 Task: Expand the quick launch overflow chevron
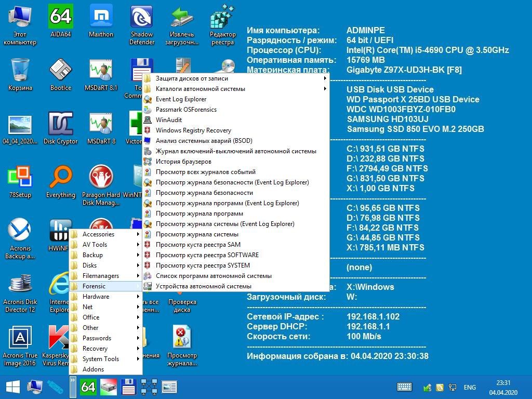[73, 387]
